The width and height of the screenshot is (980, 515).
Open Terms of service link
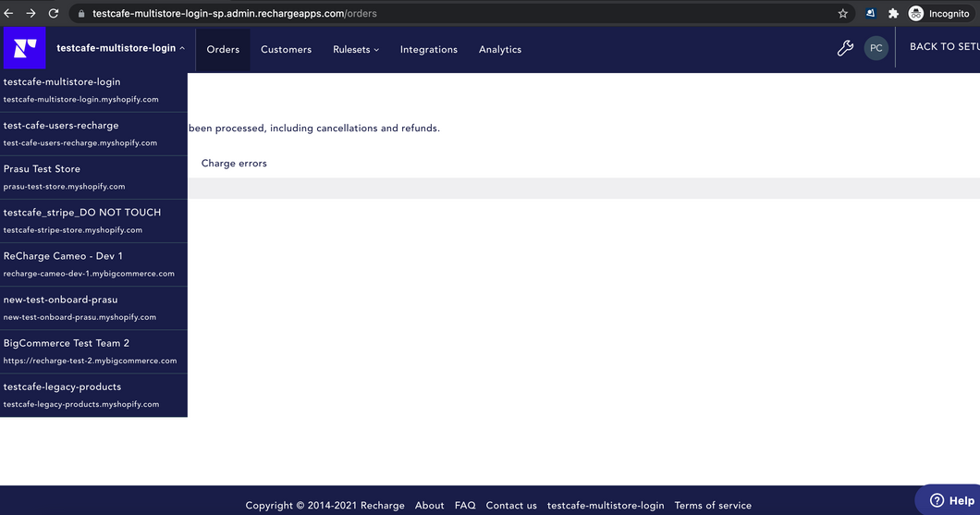[713, 505]
